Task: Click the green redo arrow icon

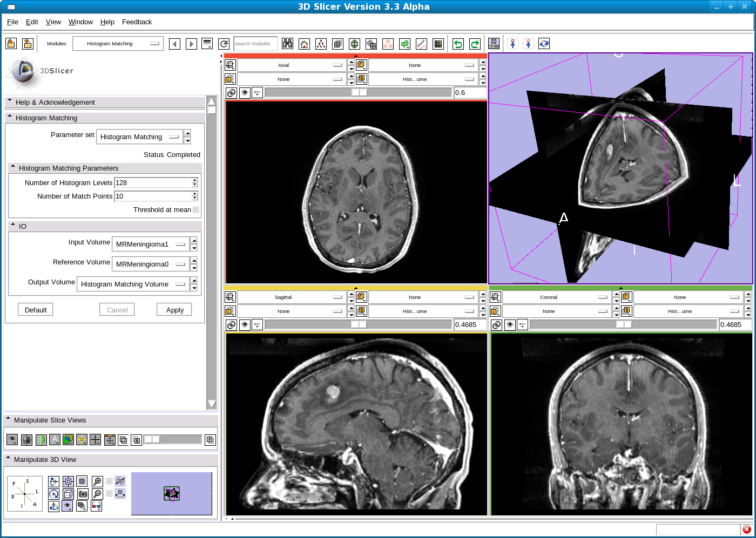Action: click(475, 44)
